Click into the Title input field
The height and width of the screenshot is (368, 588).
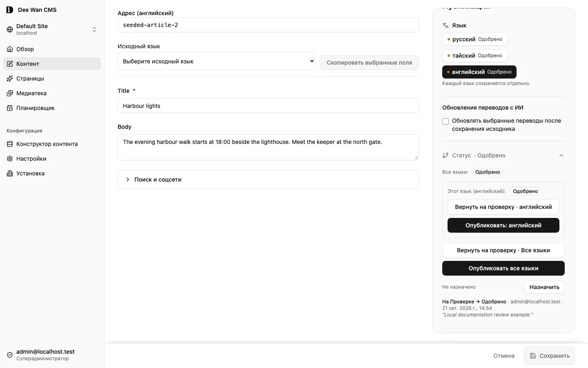[268, 105]
